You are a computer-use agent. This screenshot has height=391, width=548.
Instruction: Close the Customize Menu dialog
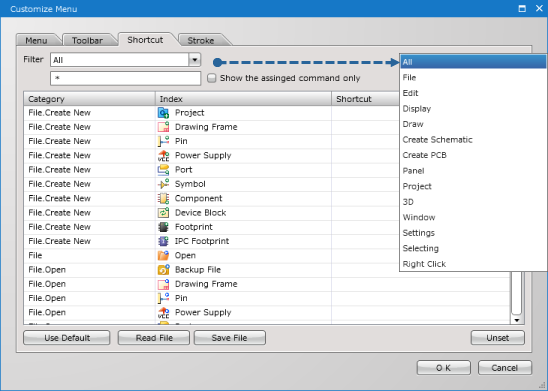click(x=539, y=8)
